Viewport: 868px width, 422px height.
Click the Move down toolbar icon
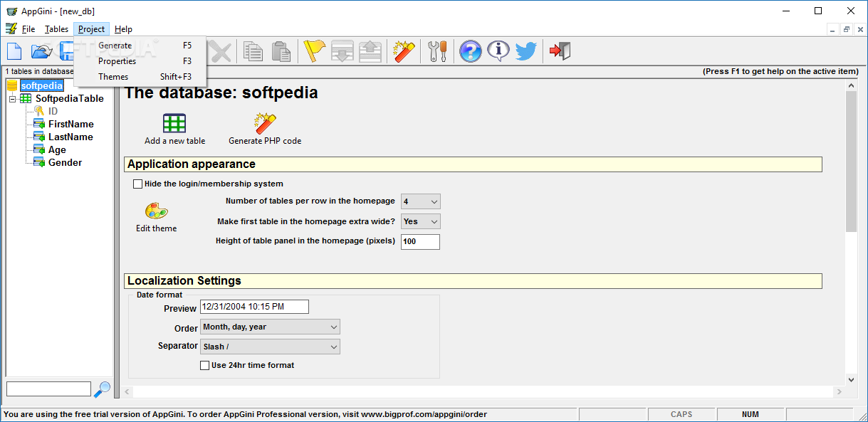[x=343, y=51]
